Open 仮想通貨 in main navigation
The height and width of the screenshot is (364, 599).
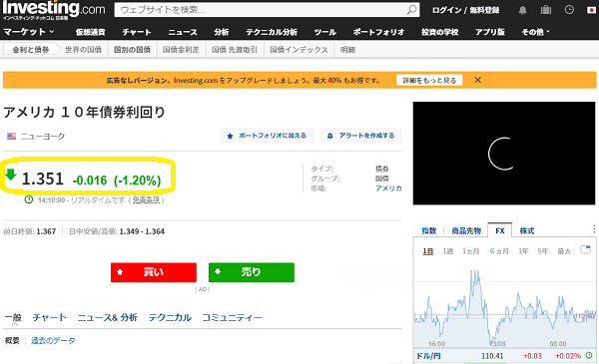[x=90, y=32]
